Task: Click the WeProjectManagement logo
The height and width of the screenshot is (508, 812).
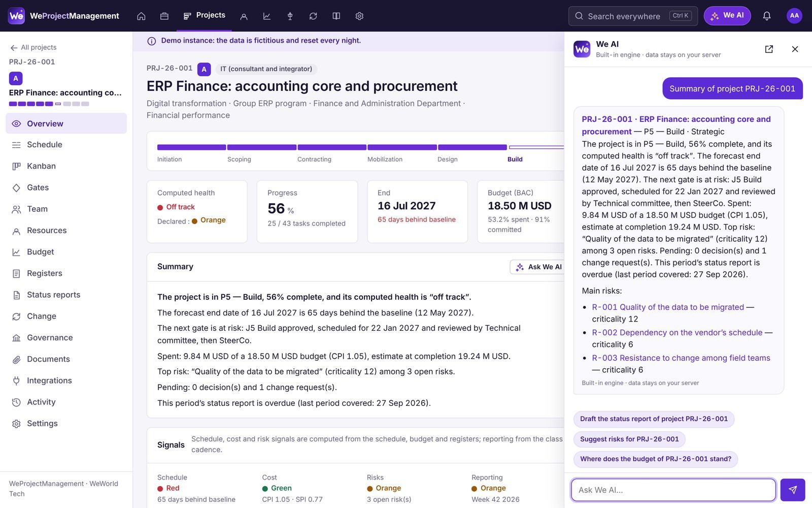Action: 64,16
